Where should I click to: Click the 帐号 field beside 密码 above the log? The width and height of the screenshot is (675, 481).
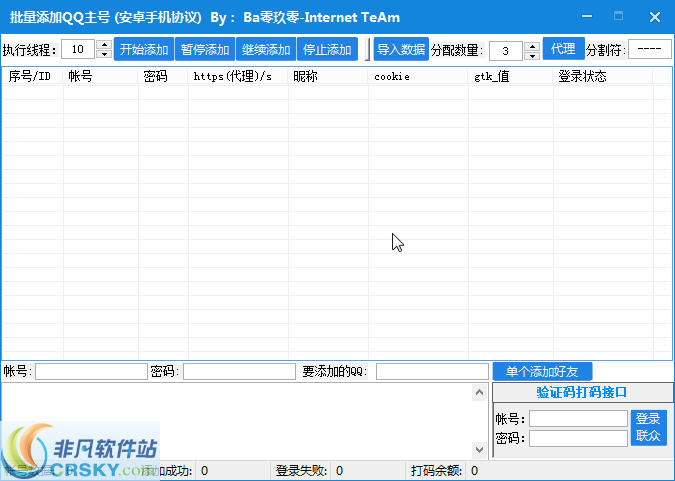[x=91, y=371]
